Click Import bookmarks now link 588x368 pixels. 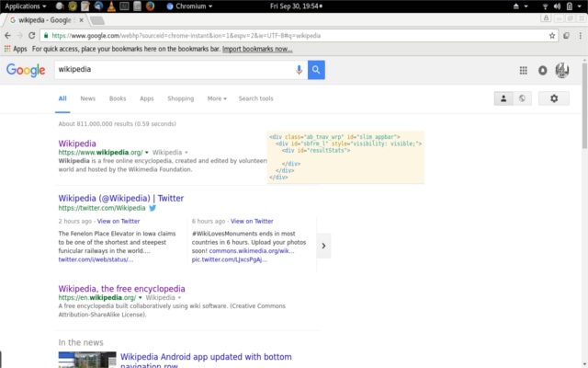tap(257, 49)
